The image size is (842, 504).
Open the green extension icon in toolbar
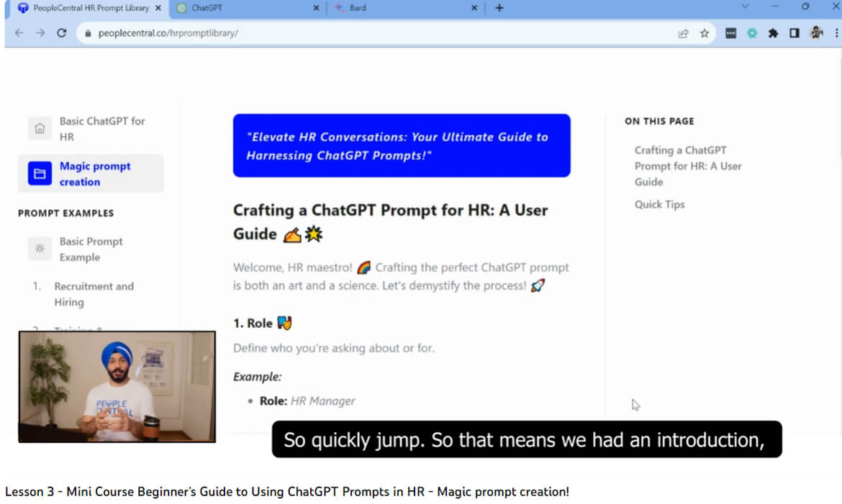click(x=752, y=33)
